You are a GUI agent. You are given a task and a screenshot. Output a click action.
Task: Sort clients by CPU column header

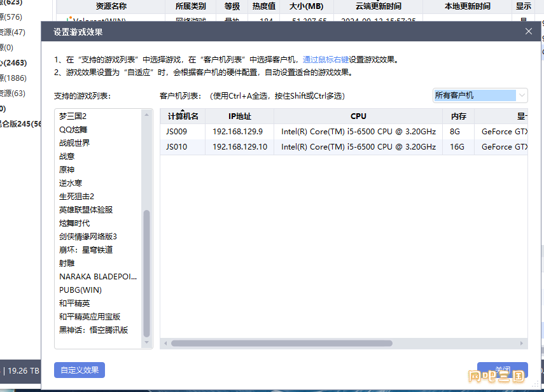coord(358,116)
